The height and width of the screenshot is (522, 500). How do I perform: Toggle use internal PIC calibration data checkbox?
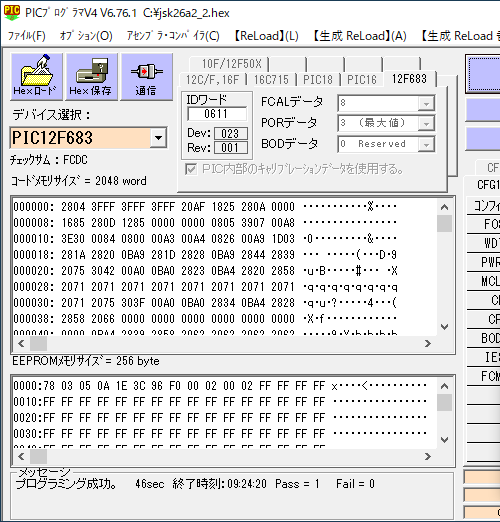pos(191,170)
